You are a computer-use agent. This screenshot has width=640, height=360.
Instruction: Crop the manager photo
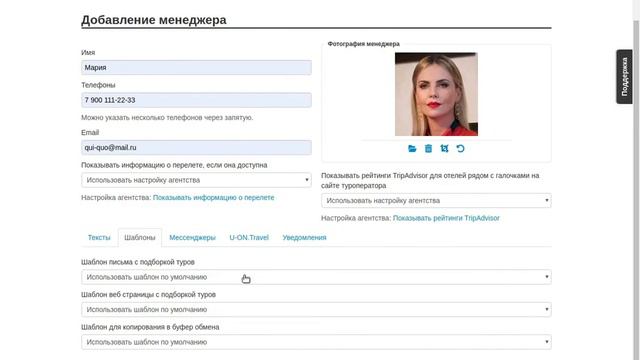pos(444,149)
